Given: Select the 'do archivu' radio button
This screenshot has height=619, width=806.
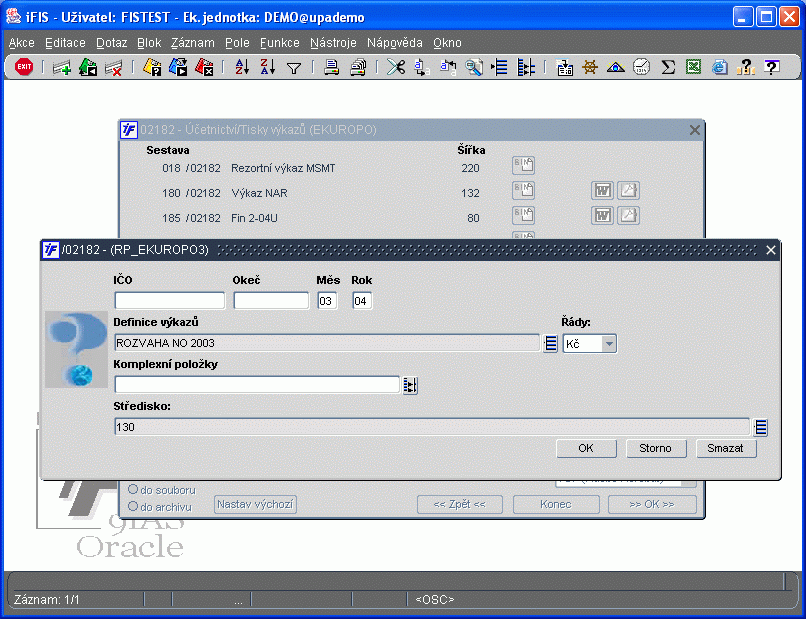Looking at the screenshot, I should (133, 506).
